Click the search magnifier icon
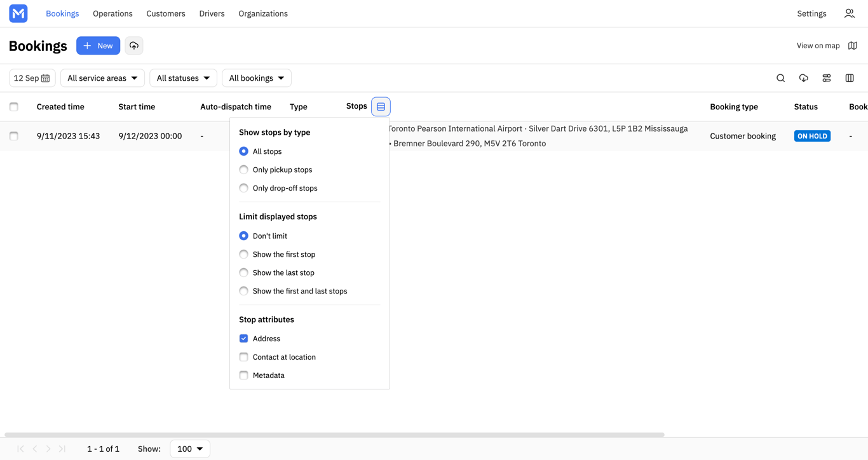868x460 pixels. (781, 78)
